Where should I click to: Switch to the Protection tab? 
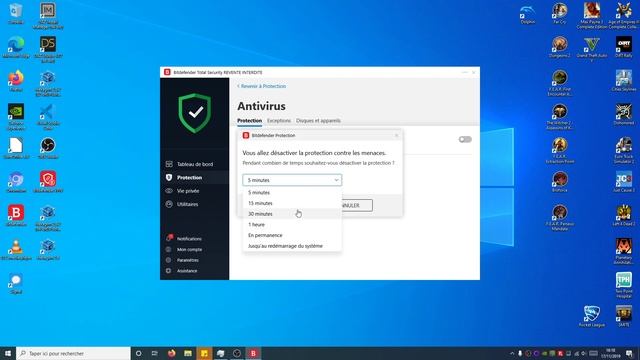pyautogui.click(x=249, y=120)
